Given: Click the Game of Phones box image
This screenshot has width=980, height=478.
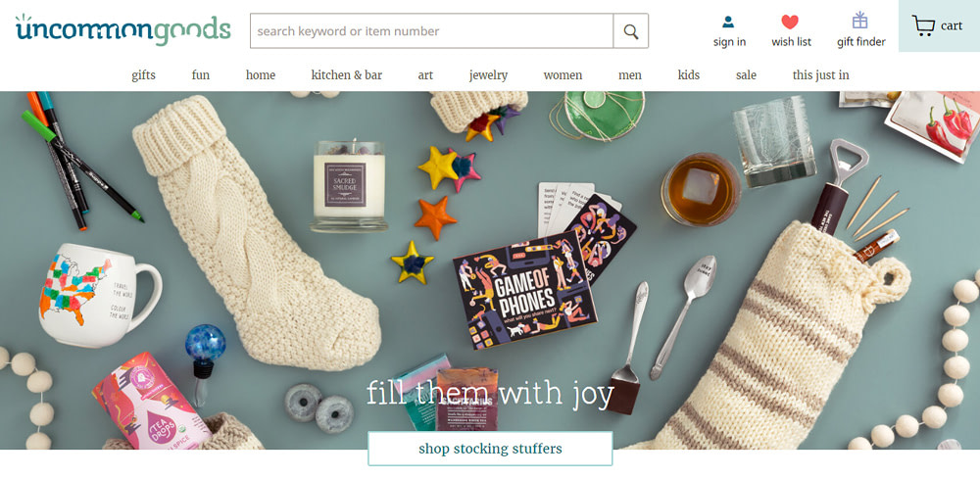Looking at the screenshot, I should tap(524, 290).
